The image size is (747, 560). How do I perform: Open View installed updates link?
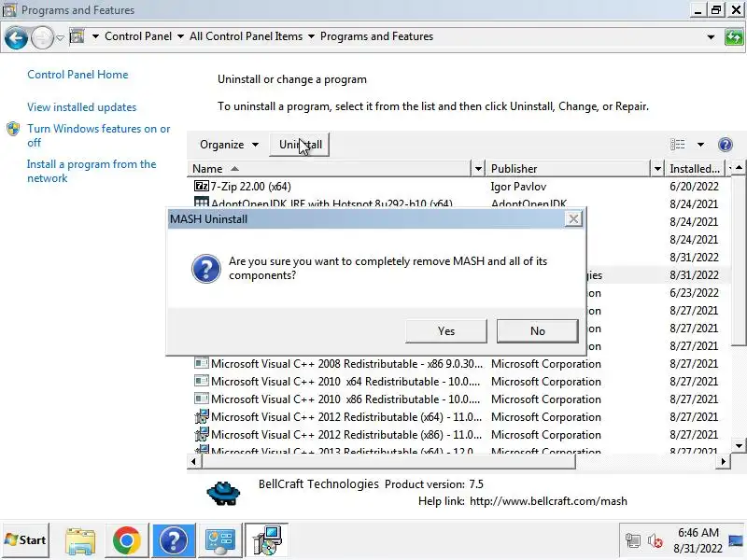[x=81, y=107]
